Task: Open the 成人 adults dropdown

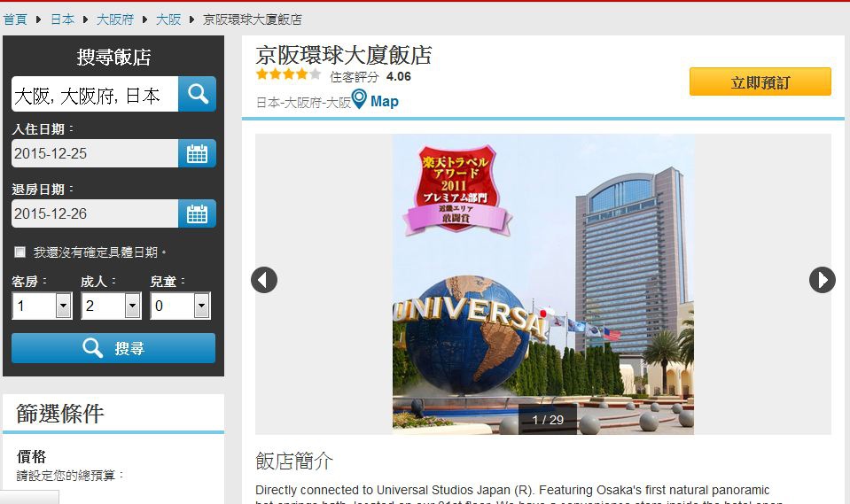Action: pos(111,306)
